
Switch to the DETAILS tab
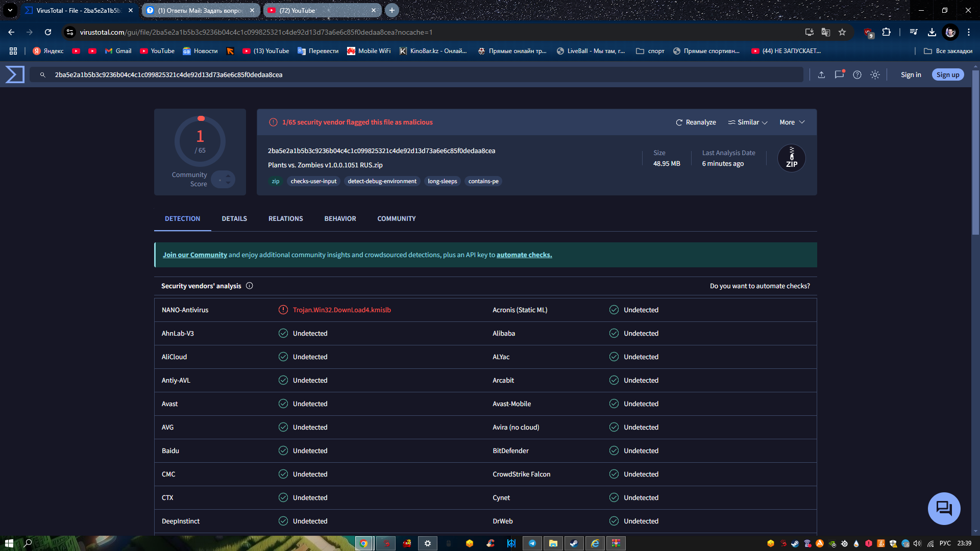click(234, 218)
